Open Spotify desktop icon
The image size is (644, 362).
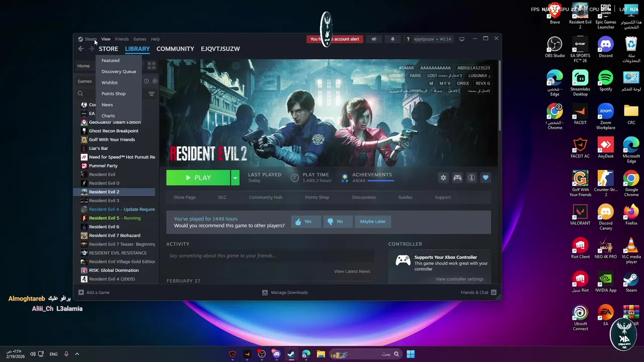606,80
